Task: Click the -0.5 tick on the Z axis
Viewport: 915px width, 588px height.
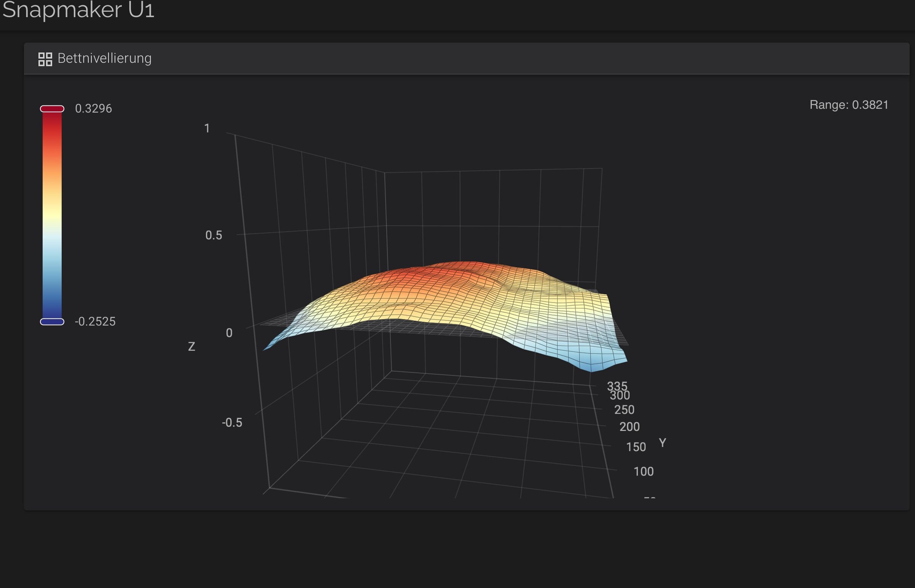Action: tap(232, 423)
